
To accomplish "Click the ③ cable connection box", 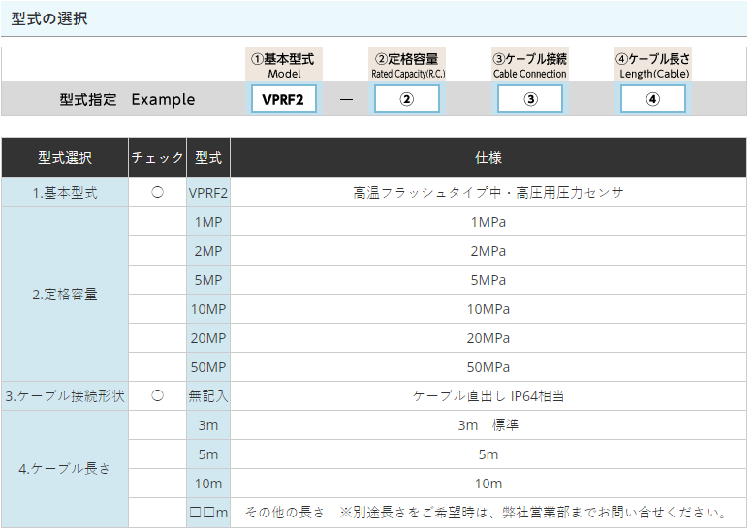I will tap(530, 99).
